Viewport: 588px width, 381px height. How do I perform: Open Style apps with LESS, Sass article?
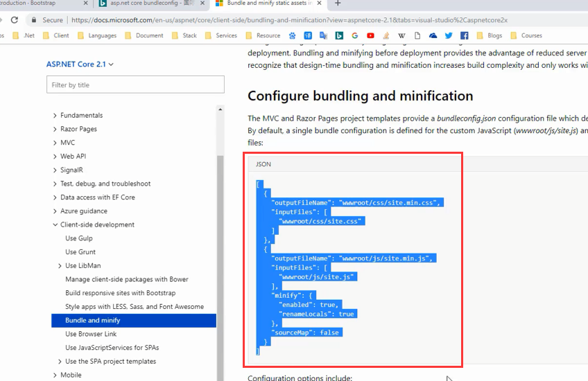point(135,306)
